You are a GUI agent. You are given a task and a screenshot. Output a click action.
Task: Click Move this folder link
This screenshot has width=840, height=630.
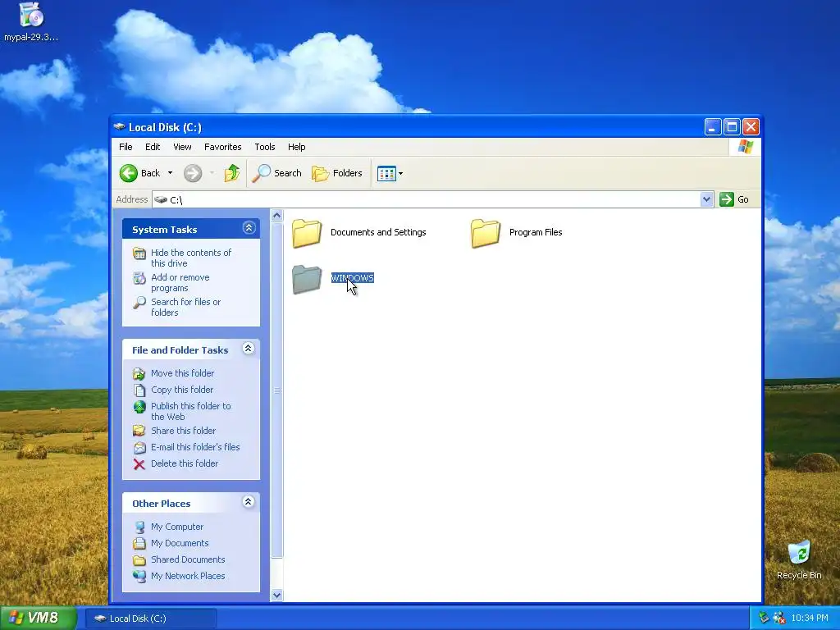pos(183,373)
